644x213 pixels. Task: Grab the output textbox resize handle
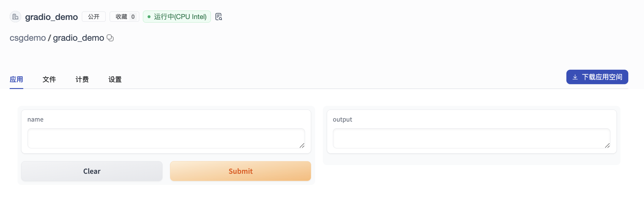tap(607, 145)
